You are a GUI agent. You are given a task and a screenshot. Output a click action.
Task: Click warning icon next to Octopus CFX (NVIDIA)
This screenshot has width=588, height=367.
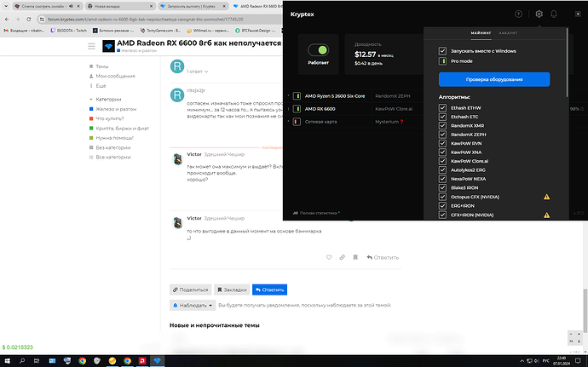(546, 197)
